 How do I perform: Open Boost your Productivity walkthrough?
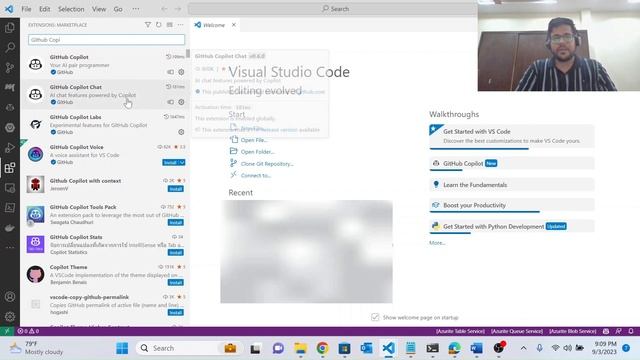[x=512, y=205]
